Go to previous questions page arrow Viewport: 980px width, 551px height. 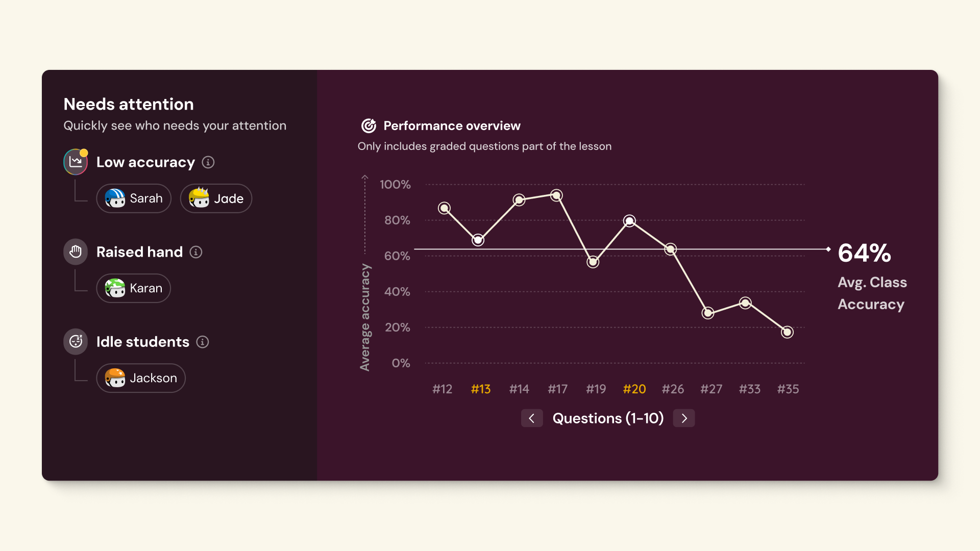point(532,418)
